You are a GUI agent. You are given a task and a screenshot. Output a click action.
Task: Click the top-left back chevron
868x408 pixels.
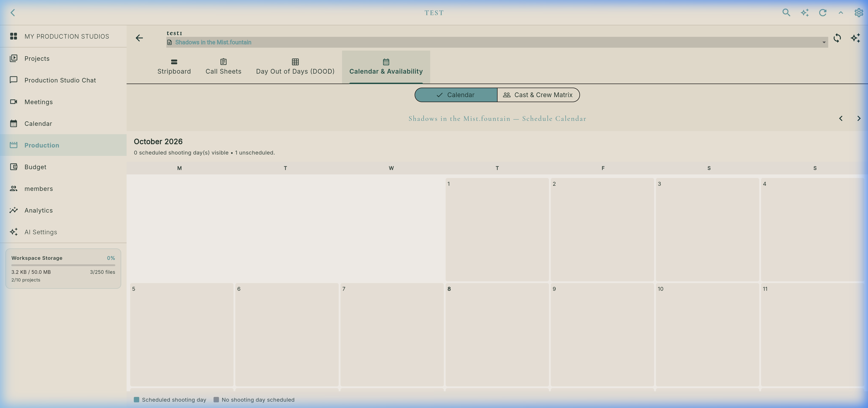pos(13,12)
